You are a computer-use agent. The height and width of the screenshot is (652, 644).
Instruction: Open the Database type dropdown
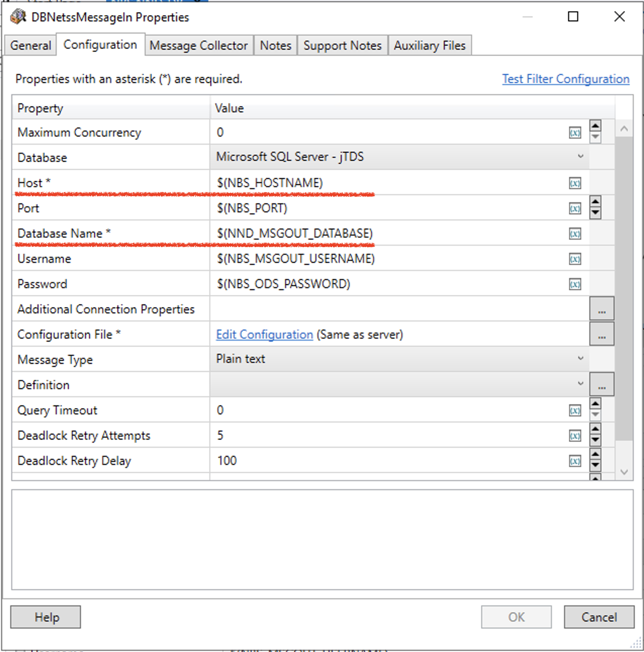pos(580,157)
